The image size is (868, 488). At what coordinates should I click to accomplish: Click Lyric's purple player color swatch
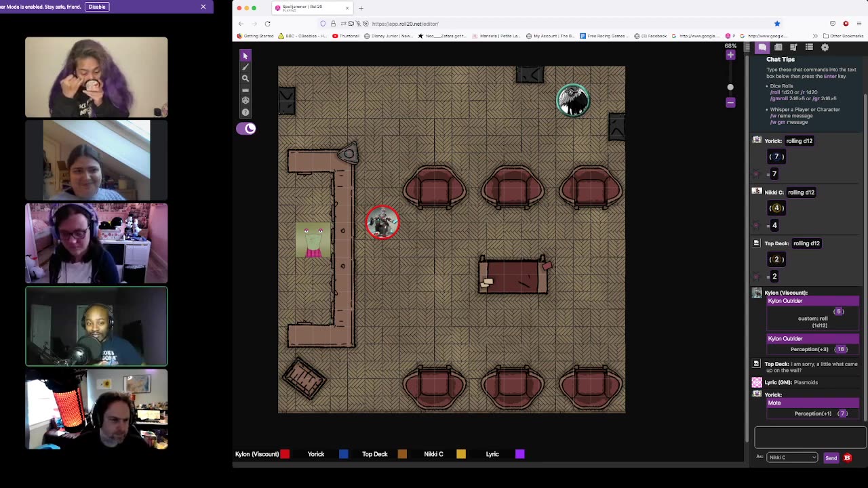coord(519,454)
